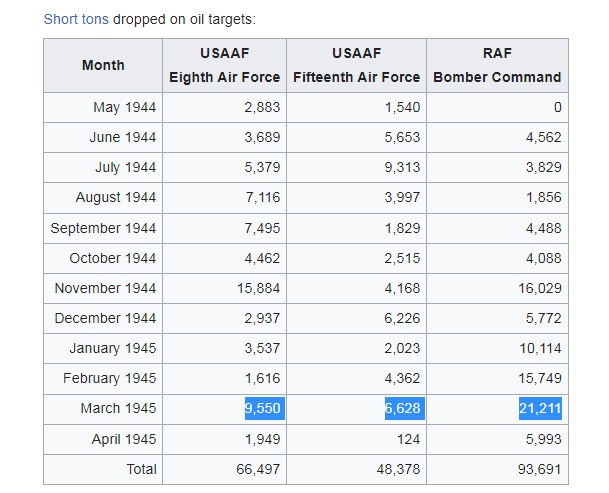Click the Month column header
Viewport: 609px width, 493px height.
pyautogui.click(x=103, y=65)
